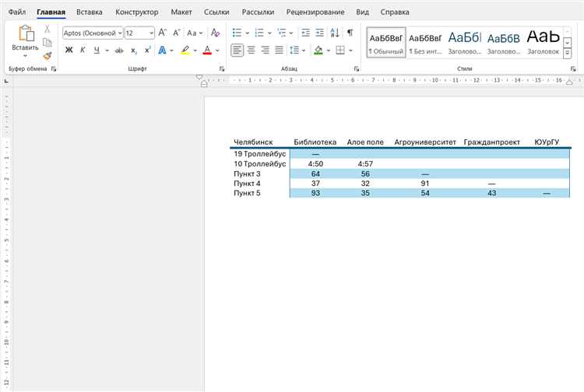Screen dimensions: 584x392
Task: Open the font name dropdown
Action: click(120, 33)
